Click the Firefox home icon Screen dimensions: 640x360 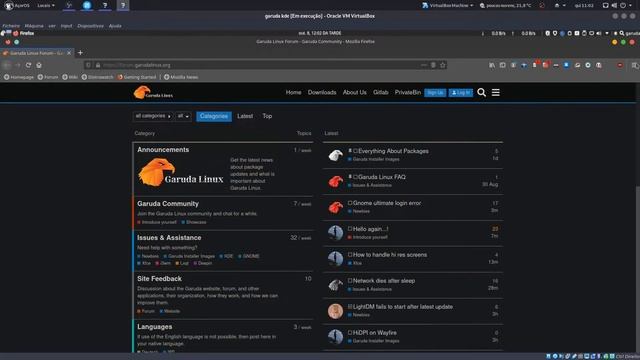[x=39, y=65]
